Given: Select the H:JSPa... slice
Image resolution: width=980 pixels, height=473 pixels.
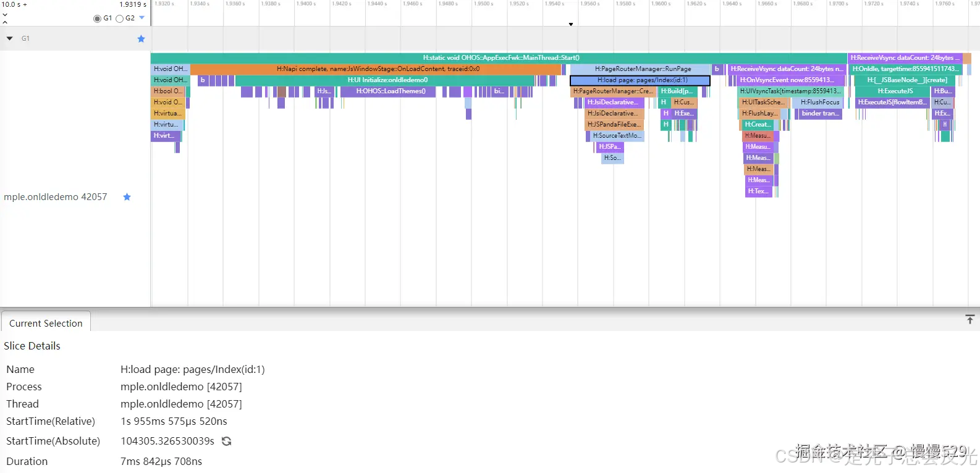Looking at the screenshot, I should coord(610,147).
